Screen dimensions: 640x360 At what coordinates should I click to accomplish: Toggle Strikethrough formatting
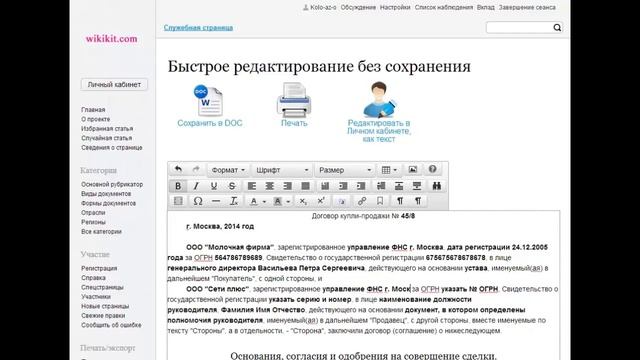(232, 186)
